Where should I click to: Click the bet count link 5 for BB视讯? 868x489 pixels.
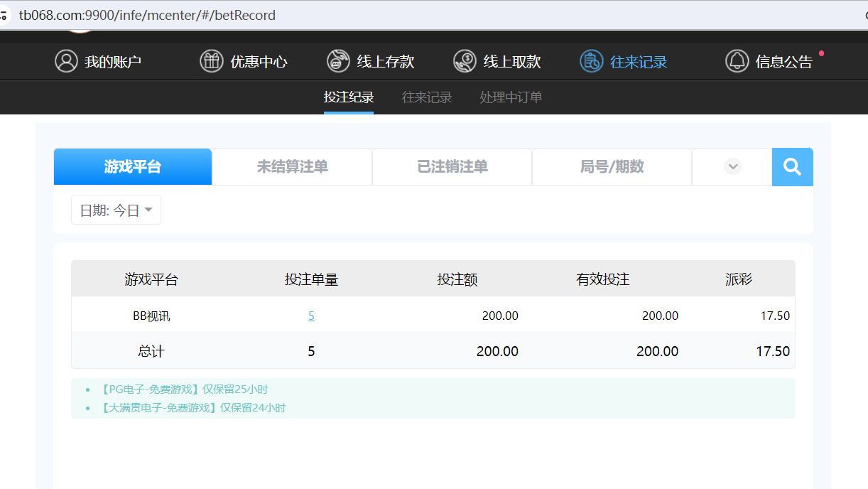click(x=311, y=315)
